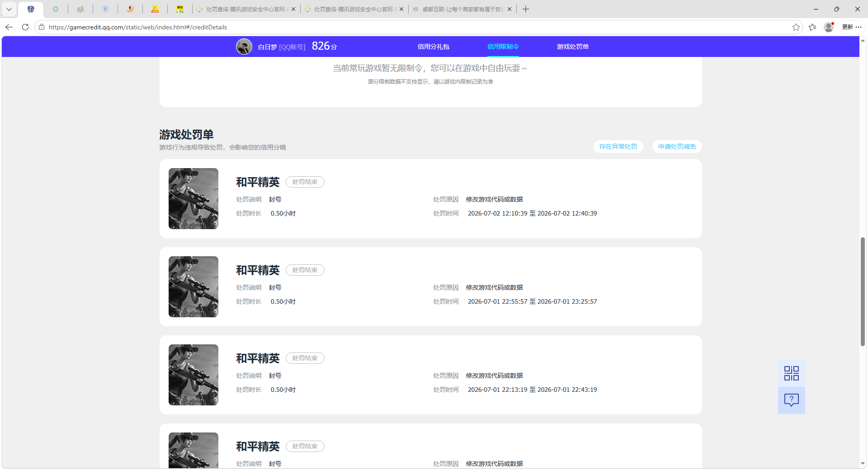Click the 存在异常处罚 button

tap(618, 146)
